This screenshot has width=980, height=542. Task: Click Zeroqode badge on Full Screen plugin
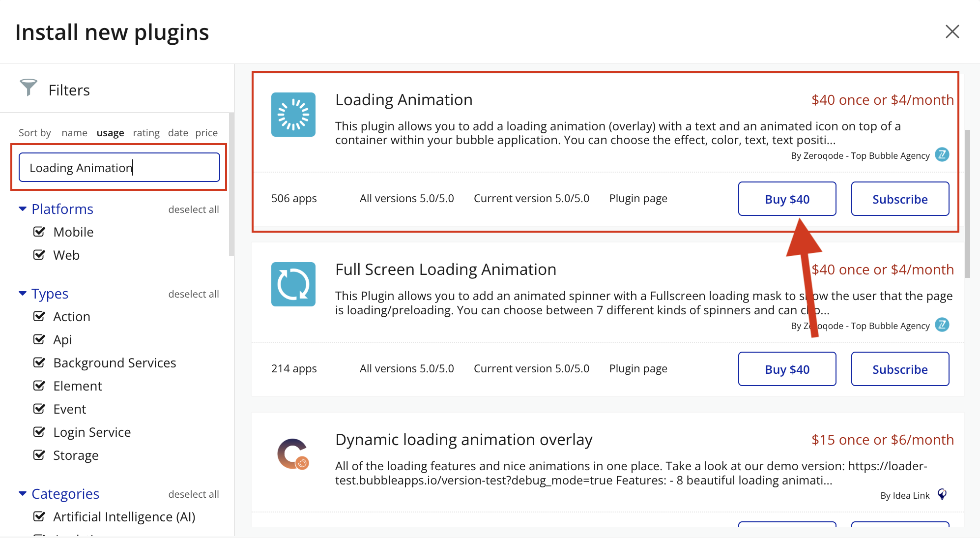click(x=942, y=325)
